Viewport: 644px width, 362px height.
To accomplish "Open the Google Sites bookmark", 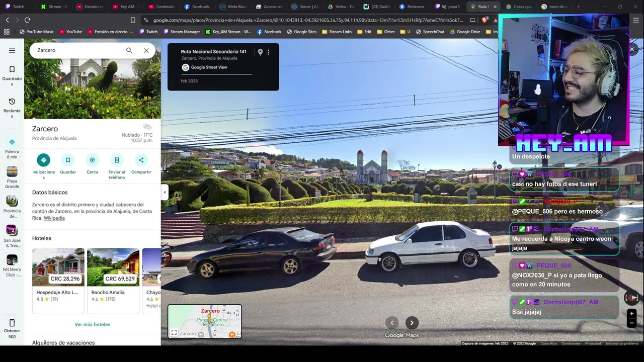I will point(302,32).
